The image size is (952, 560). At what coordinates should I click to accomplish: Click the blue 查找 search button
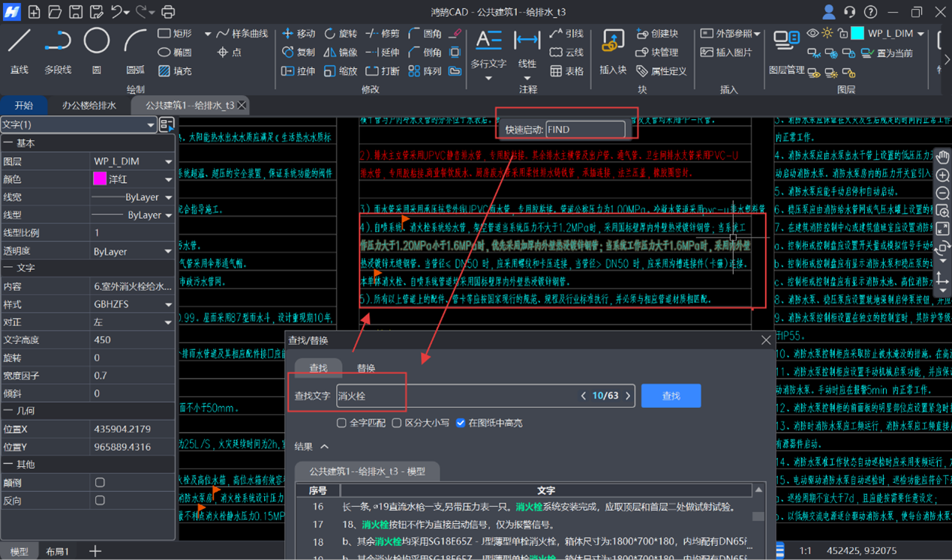click(x=671, y=396)
